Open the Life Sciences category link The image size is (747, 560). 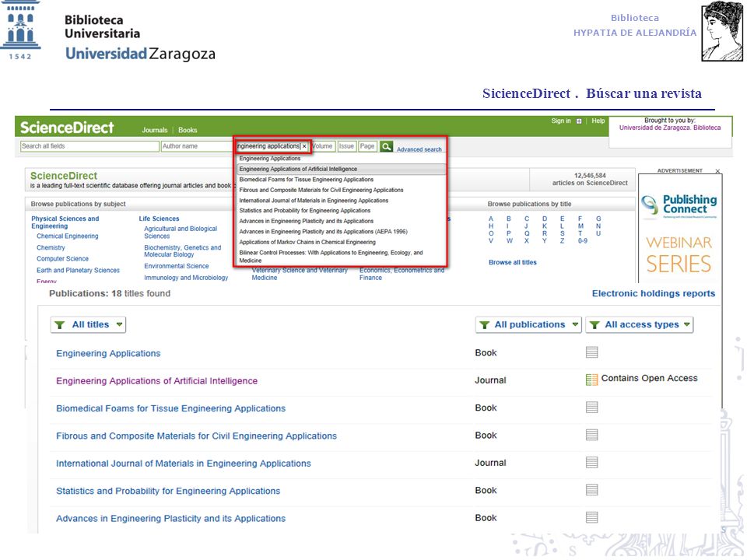pos(159,219)
